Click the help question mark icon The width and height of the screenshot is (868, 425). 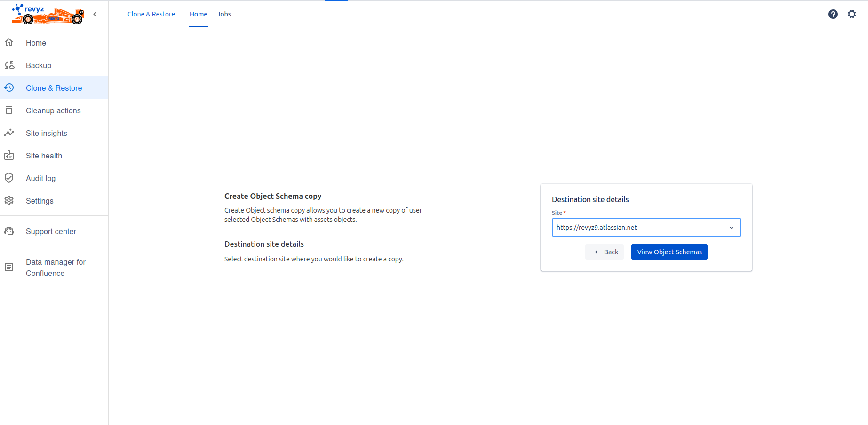pyautogui.click(x=833, y=14)
